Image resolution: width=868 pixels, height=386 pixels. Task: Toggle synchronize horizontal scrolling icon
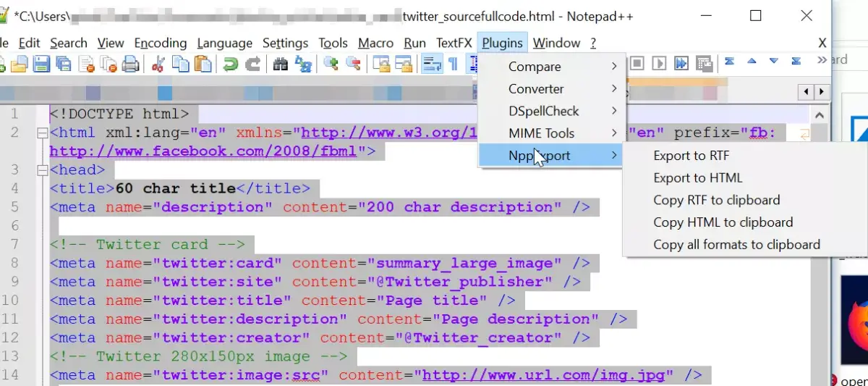click(403, 64)
